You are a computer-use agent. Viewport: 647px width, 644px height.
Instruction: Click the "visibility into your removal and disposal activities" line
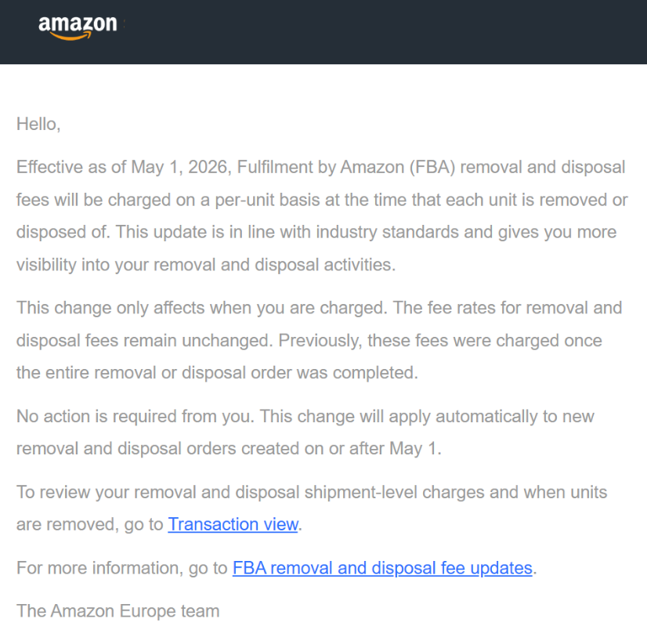pyautogui.click(x=205, y=265)
